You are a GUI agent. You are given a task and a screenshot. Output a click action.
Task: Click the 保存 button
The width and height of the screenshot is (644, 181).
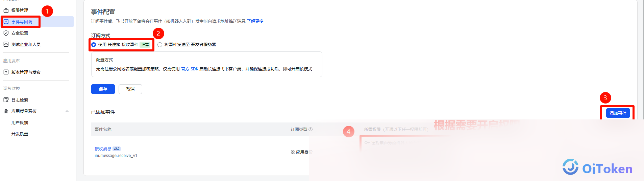click(x=103, y=89)
